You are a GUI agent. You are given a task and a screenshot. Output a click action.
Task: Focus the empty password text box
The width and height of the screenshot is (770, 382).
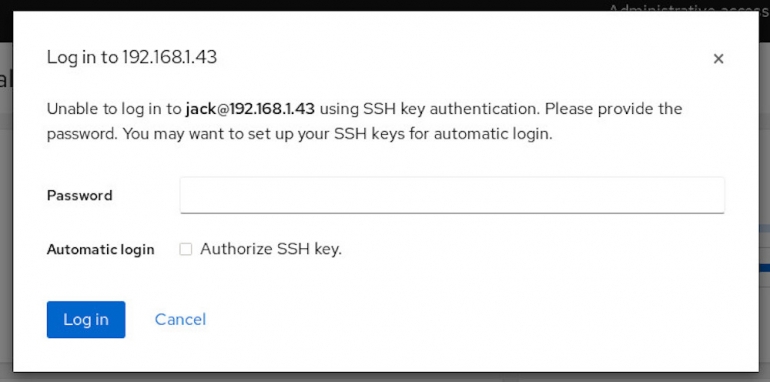click(452, 195)
